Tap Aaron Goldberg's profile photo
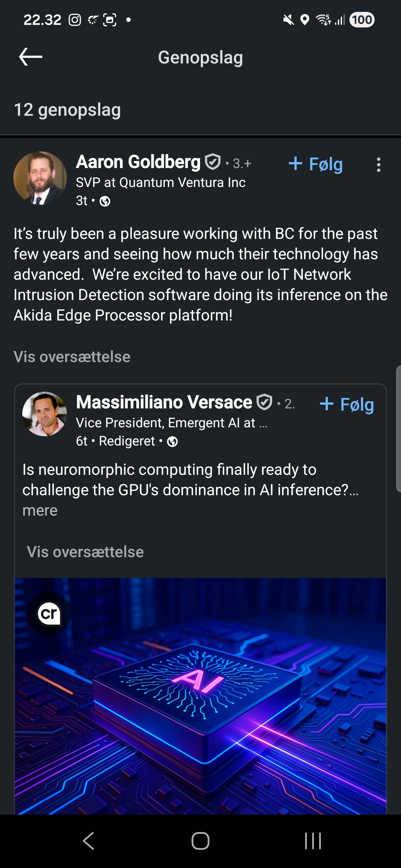The height and width of the screenshot is (868, 401). [40, 178]
